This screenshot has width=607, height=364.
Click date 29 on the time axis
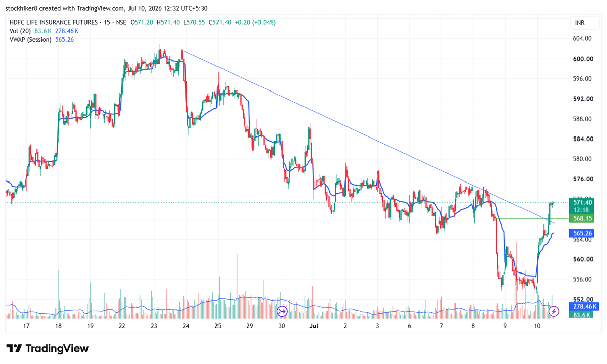coord(249,326)
